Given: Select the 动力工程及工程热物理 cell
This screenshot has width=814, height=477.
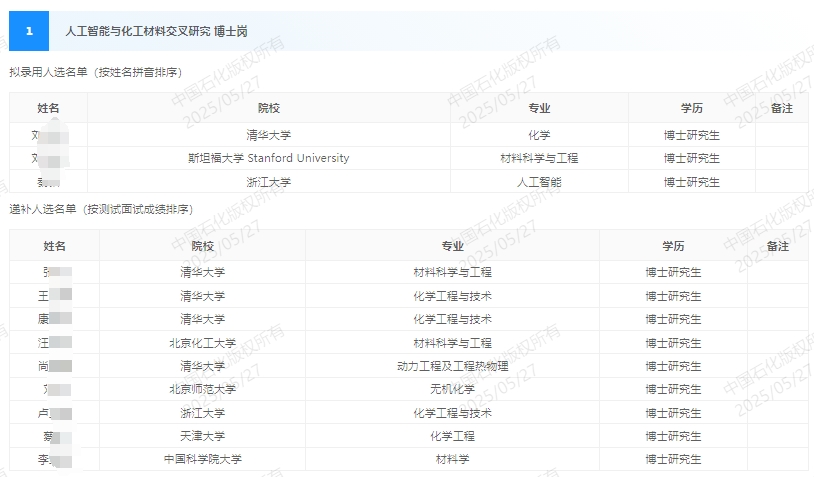Looking at the screenshot, I should coord(452,366).
